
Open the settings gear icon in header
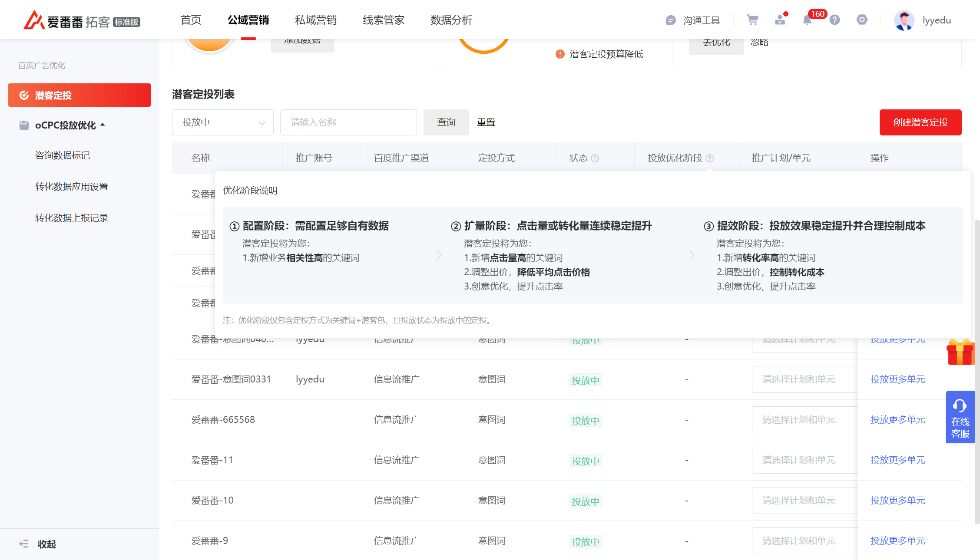pos(862,20)
